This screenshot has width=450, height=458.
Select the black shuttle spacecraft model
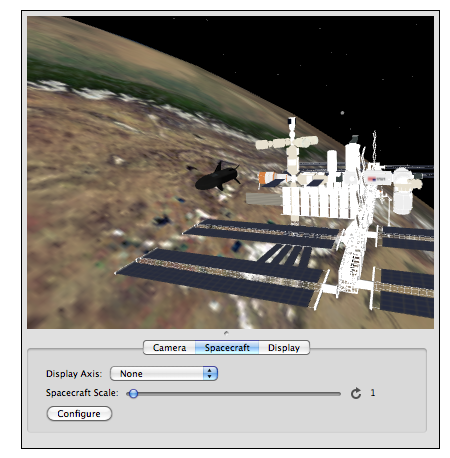(x=218, y=177)
